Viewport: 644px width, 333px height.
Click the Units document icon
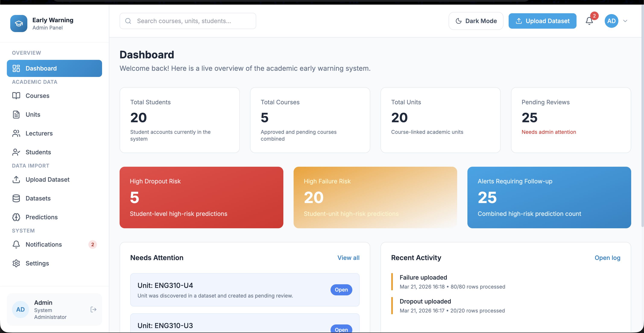[16, 114]
